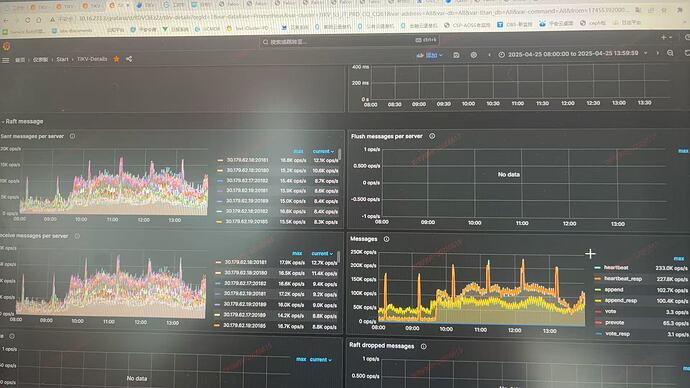The image size is (690, 388).
Task: Show info icon for Messages panel
Action: 386,239
